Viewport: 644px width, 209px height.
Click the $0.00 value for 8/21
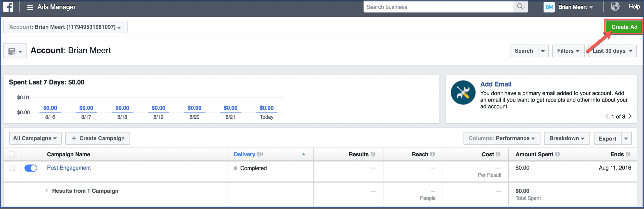[x=230, y=108]
